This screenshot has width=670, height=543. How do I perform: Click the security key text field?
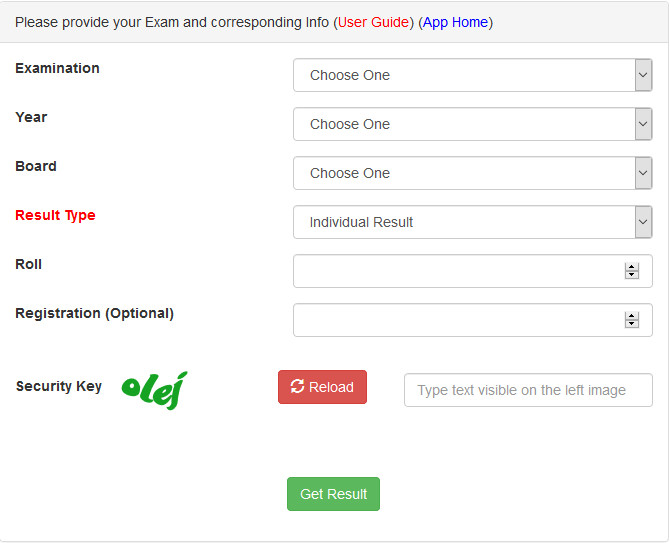pos(528,390)
